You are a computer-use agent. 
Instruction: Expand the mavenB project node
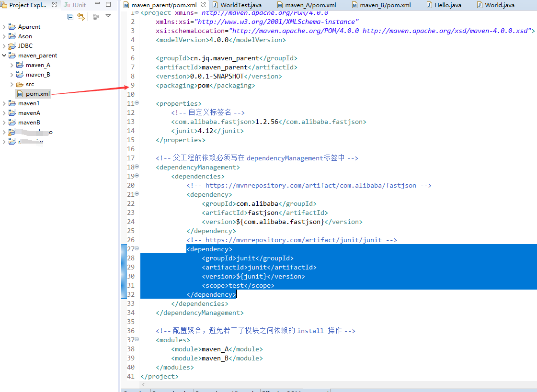point(4,123)
